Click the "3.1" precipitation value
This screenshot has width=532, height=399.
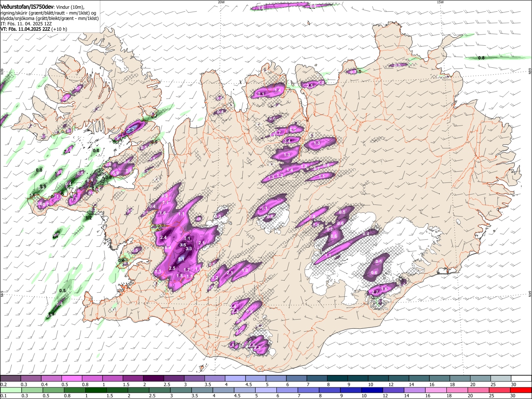click(187, 238)
